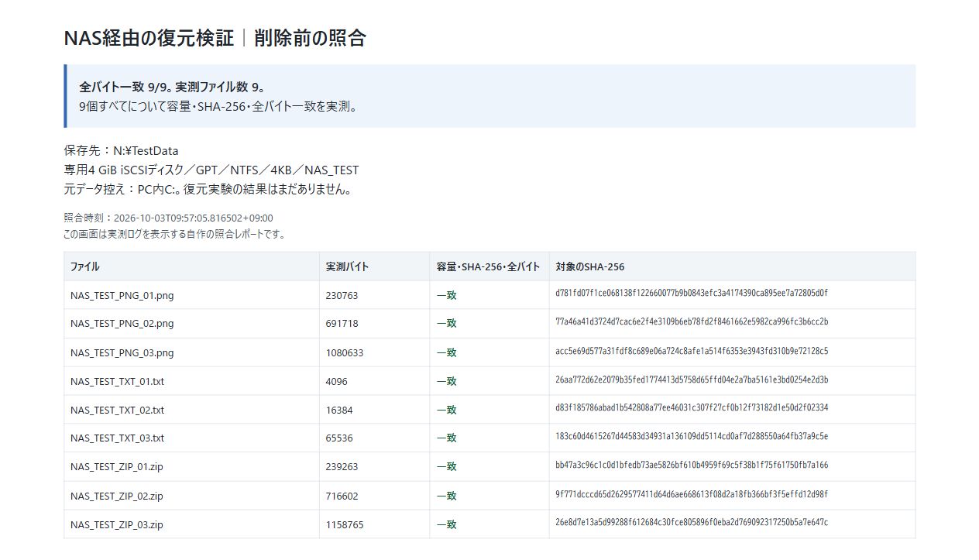Click the byte value 230763
The width and height of the screenshot is (979, 560).
[x=342, y=295]
